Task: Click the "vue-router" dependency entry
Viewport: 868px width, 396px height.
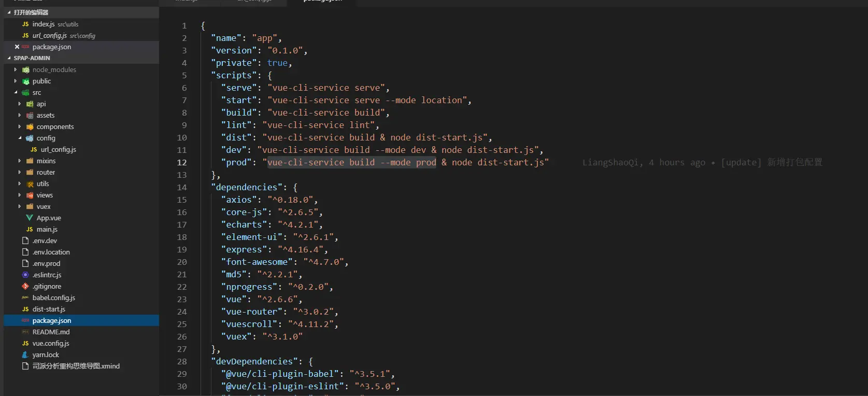Action: pos(280,312)
